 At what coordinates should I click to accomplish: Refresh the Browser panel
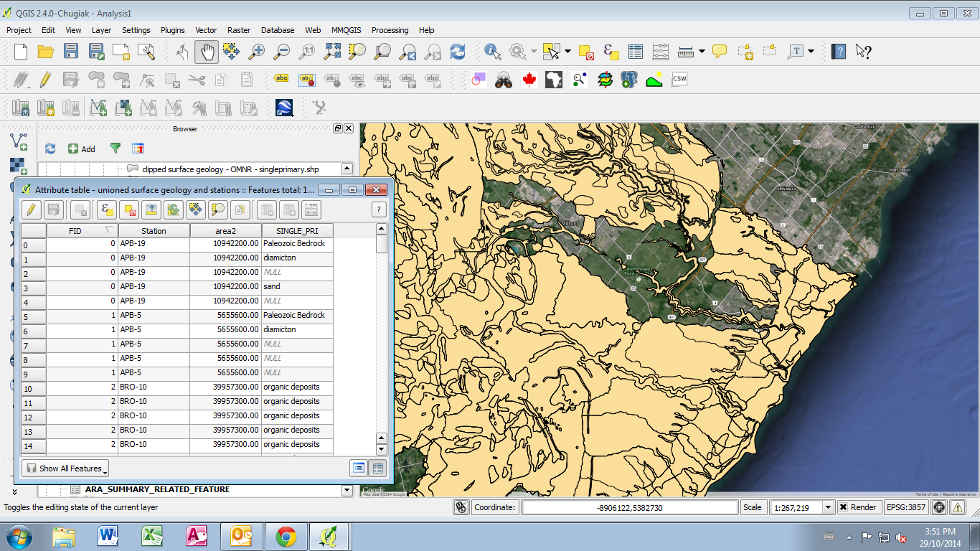(x=50, y=149)
